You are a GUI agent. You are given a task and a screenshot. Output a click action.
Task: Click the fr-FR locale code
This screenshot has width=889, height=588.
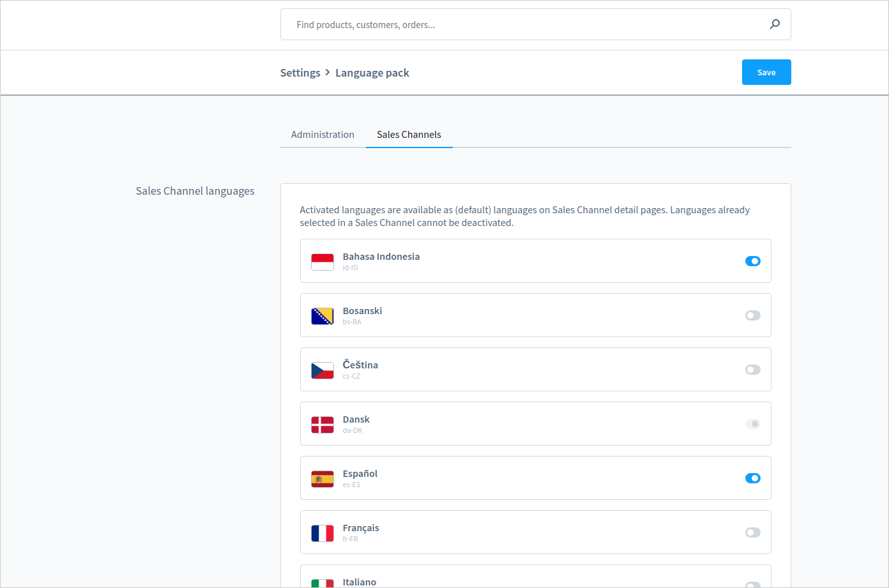click(x=350, y=539)
